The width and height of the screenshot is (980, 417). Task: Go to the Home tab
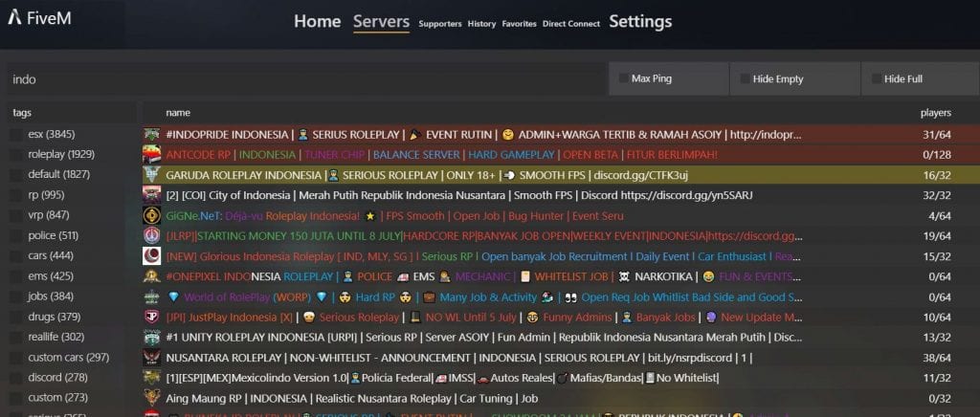click(318, 22)
